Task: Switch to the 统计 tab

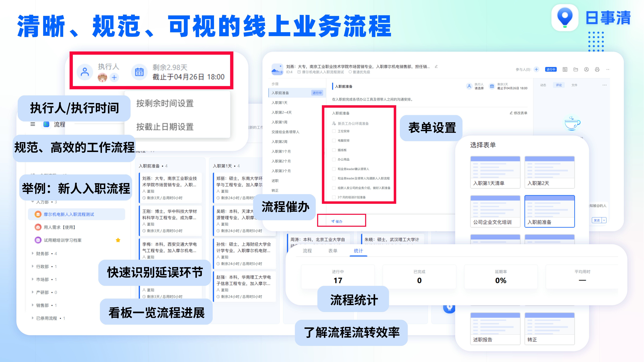Action: [x=358, y=251]
